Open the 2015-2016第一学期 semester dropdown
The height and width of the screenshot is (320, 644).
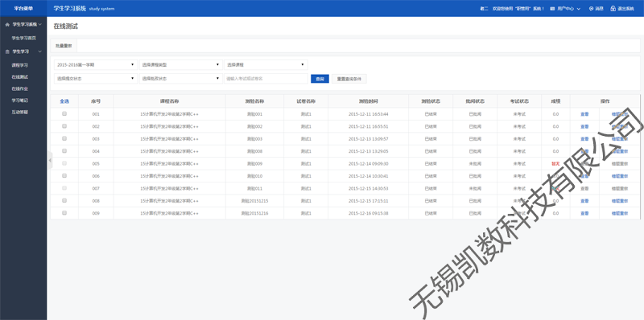pos(96,65)
